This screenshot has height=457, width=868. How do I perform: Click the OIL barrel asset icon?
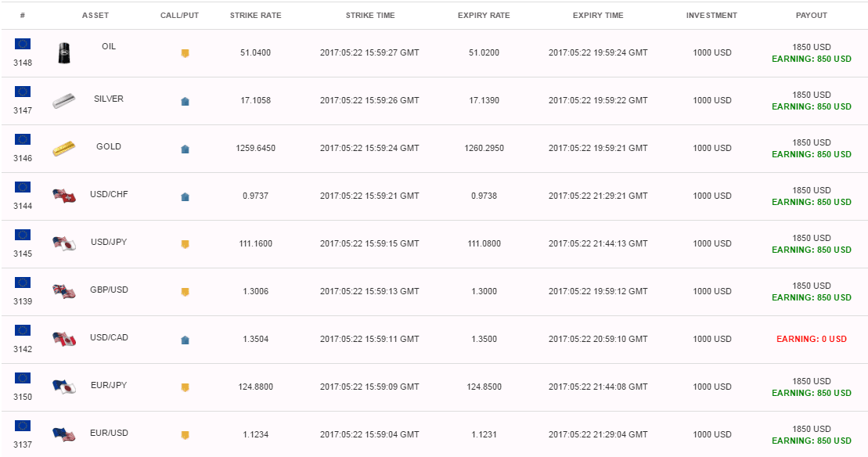[x=64, y=53]
